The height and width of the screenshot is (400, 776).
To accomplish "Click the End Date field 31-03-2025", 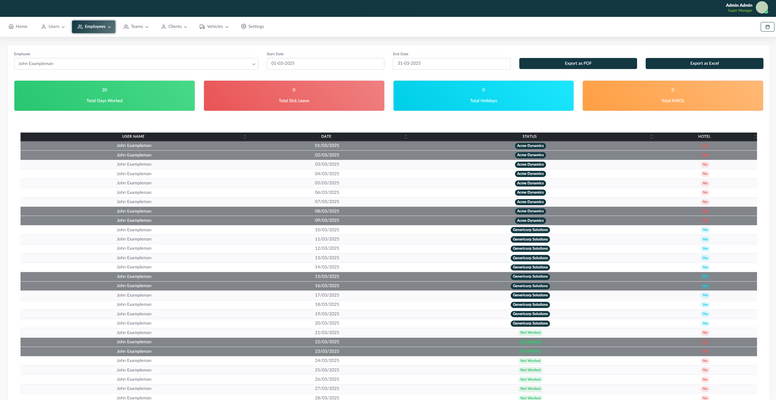I will [x=452, y=64].
